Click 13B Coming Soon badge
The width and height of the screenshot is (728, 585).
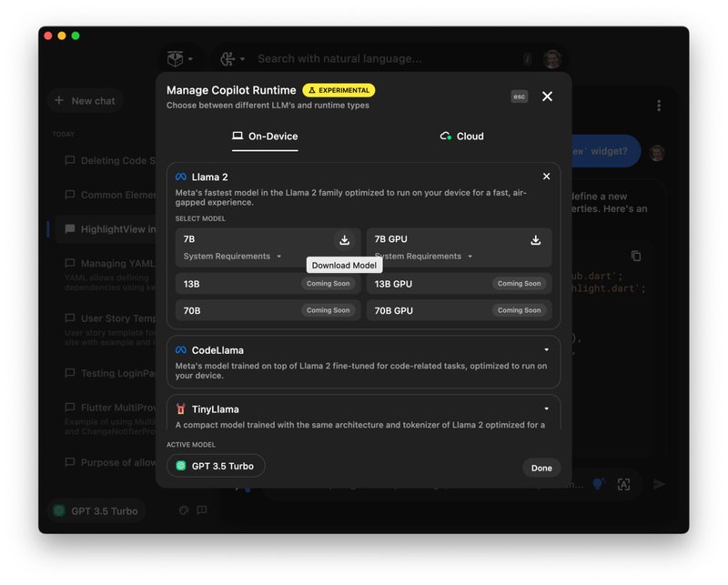point(328,284)
